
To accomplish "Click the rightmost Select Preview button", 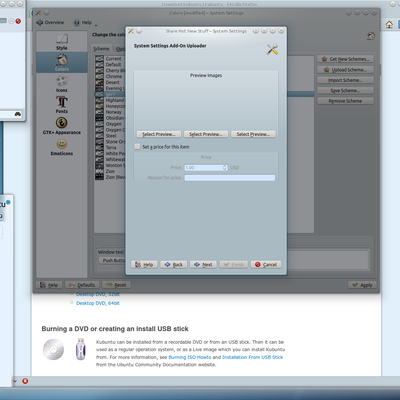I will click(253, 134).
